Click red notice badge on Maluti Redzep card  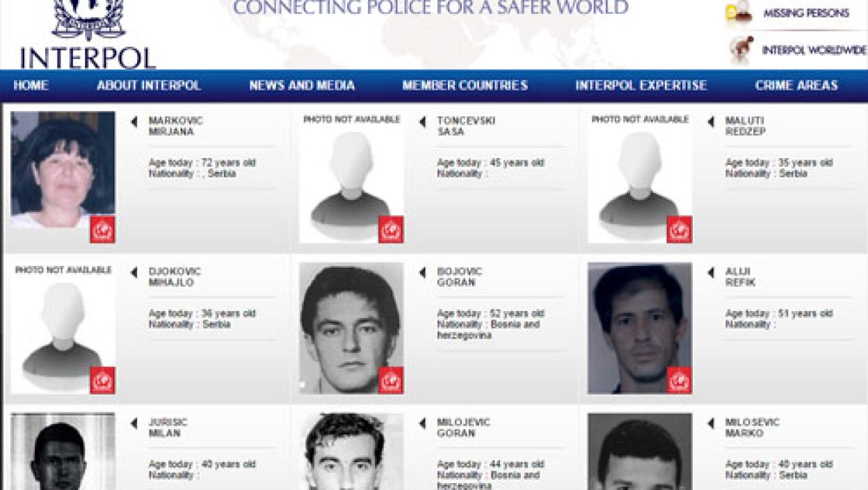click(x=679, y=230)
